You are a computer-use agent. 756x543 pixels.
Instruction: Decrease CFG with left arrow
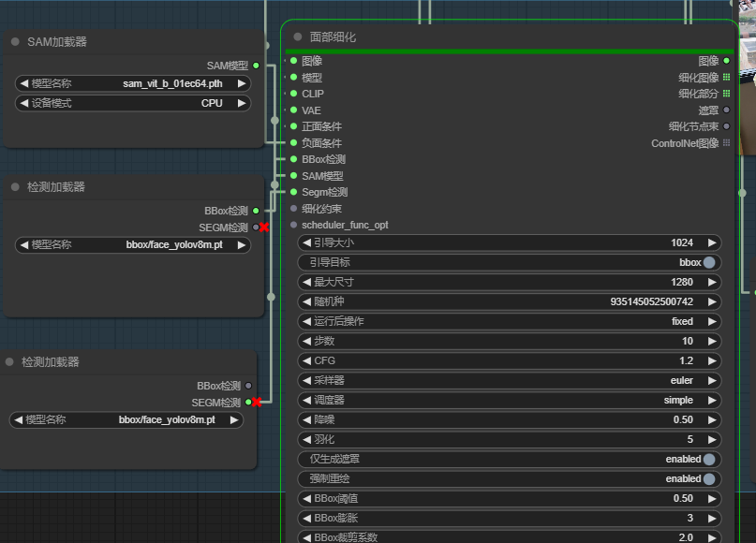(x=306, y=360)
